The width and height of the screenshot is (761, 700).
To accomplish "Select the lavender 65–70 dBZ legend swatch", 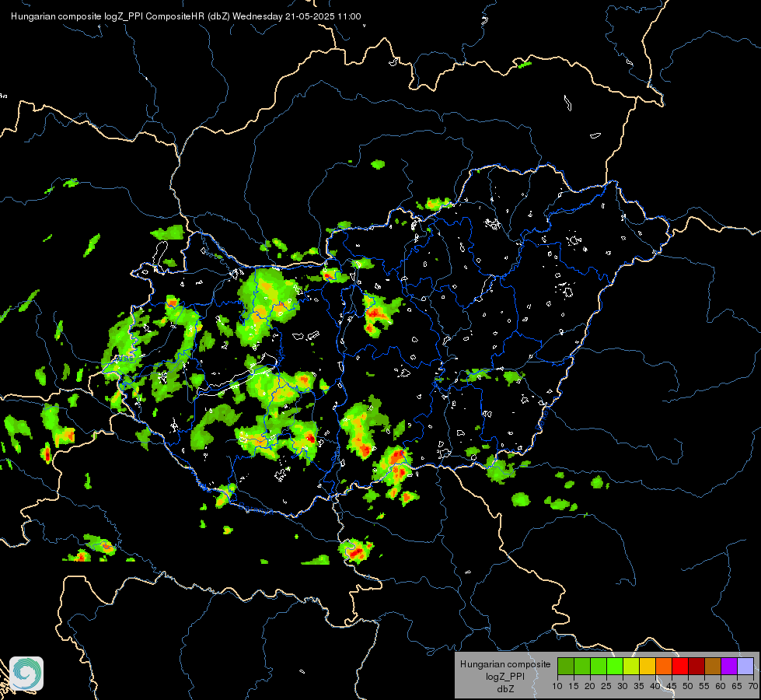I will coord(745,666).
